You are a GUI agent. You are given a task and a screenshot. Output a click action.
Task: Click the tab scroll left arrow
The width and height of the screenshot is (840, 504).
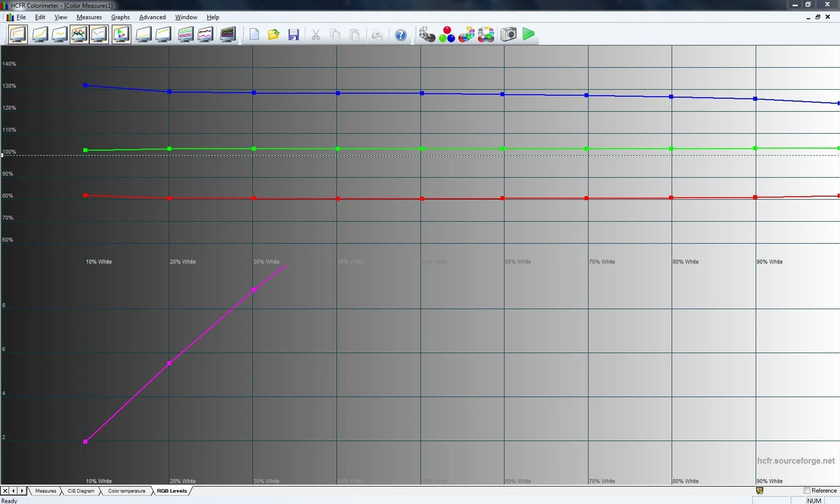click(14, 491)
